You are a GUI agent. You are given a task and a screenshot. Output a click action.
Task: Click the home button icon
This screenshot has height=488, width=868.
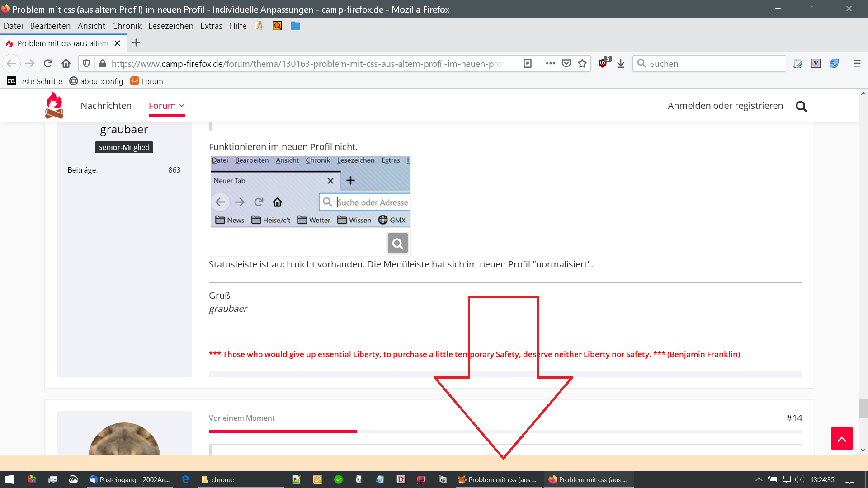point(66,63)
